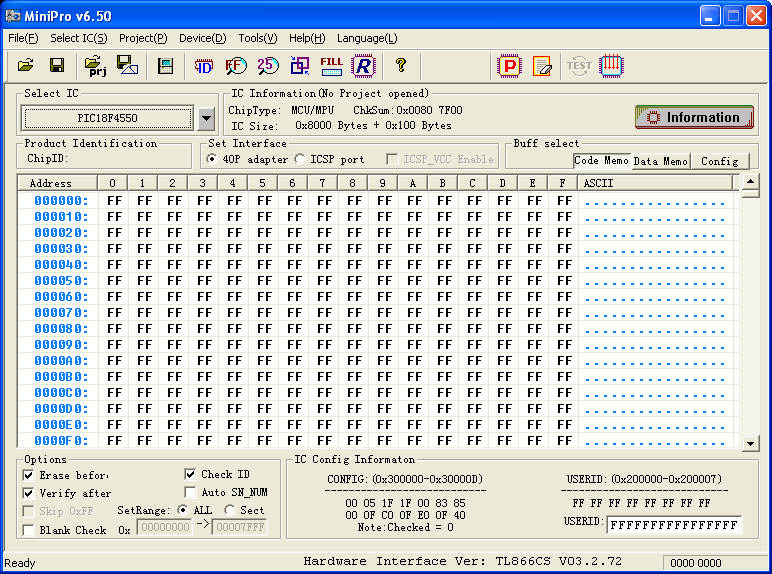Expand the Select IC dropdown arrow
Screen dimensions: 772x574
click(206, 118)
